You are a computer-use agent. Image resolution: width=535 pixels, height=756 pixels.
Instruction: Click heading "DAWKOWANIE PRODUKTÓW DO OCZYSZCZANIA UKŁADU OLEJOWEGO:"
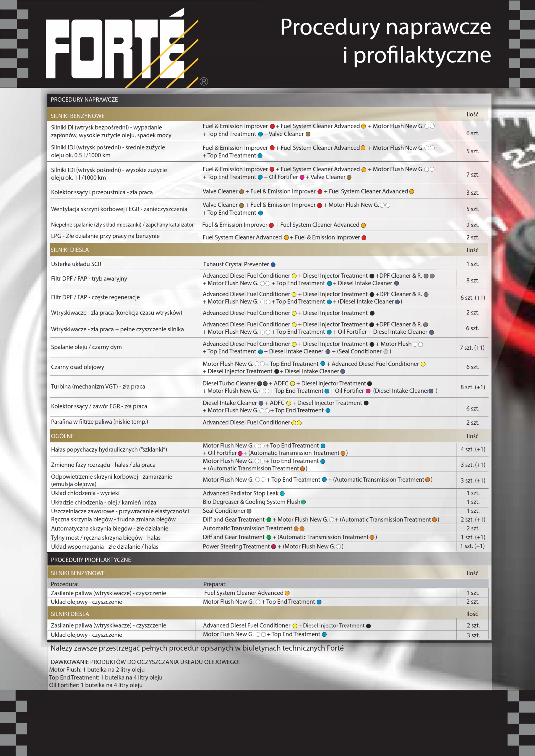pos(145,662)
